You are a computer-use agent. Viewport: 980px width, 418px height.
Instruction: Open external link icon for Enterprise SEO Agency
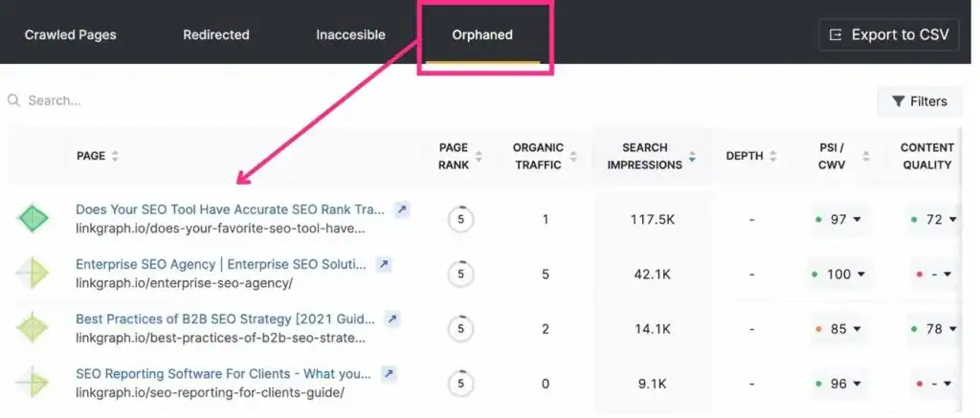coord(384,264)
